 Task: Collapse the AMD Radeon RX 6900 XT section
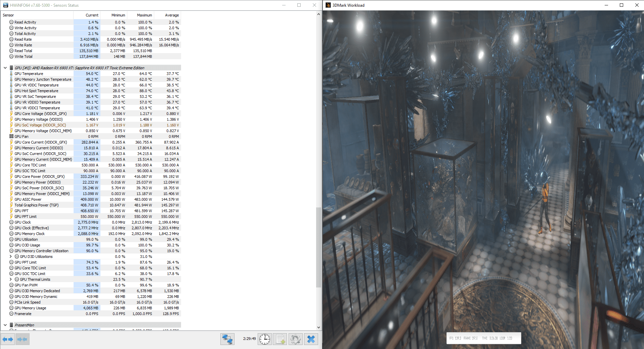tap(5, 68)
